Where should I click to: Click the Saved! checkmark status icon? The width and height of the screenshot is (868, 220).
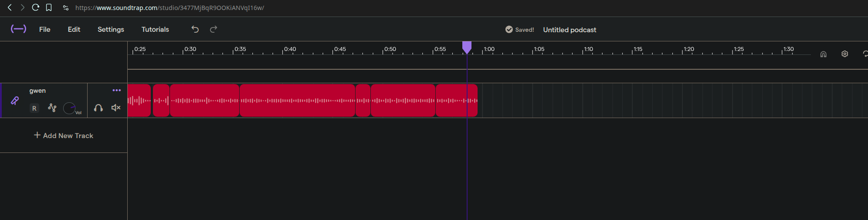pyautogui.click(x=509, y=30)
